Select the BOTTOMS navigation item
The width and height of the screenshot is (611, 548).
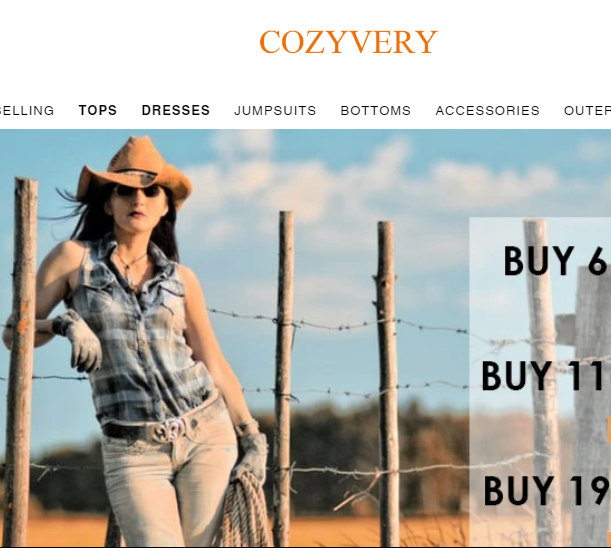[x=376, y=111]
